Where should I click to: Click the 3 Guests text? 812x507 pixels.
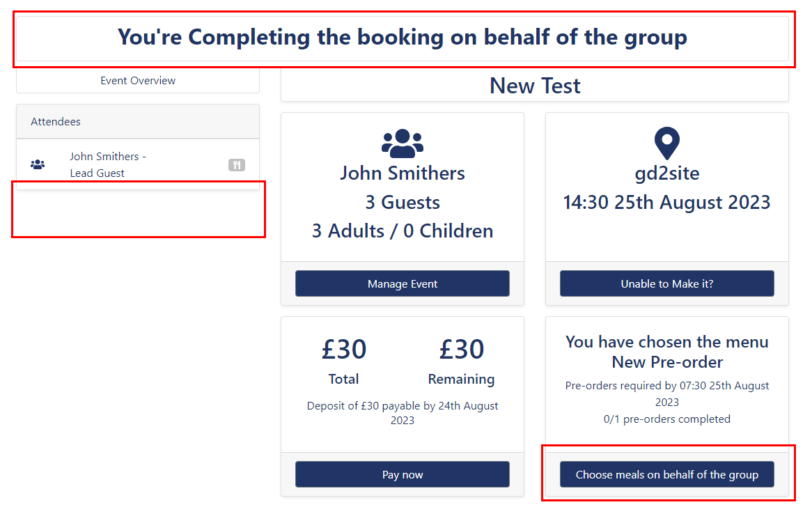point(403,202)
